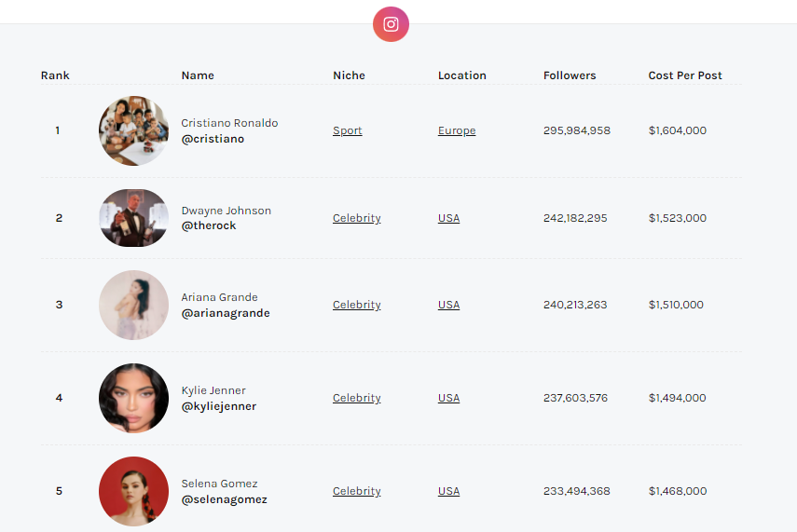The image size is (797, 532).
Task: Click the @cristiano handle
Action: (x=213, y=139)
